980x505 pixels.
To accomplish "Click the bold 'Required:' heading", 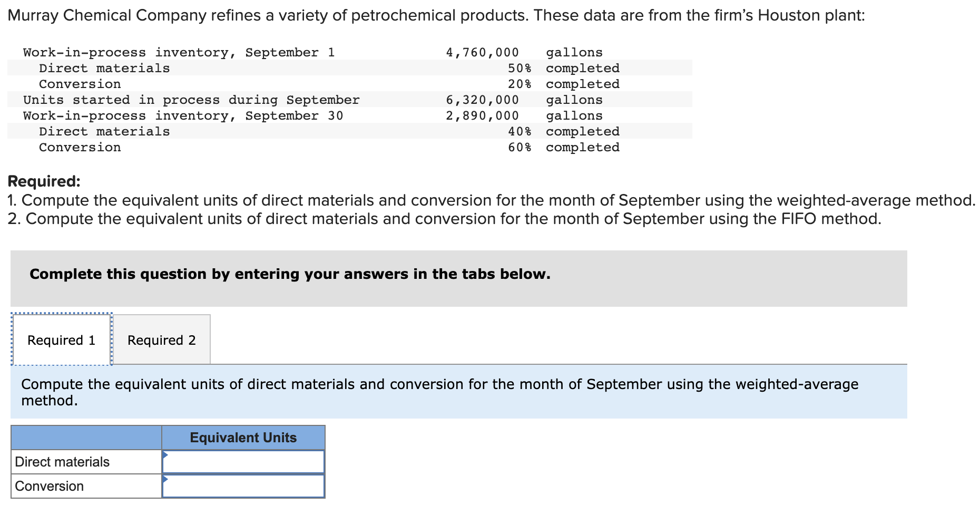I will click(44, 181).
